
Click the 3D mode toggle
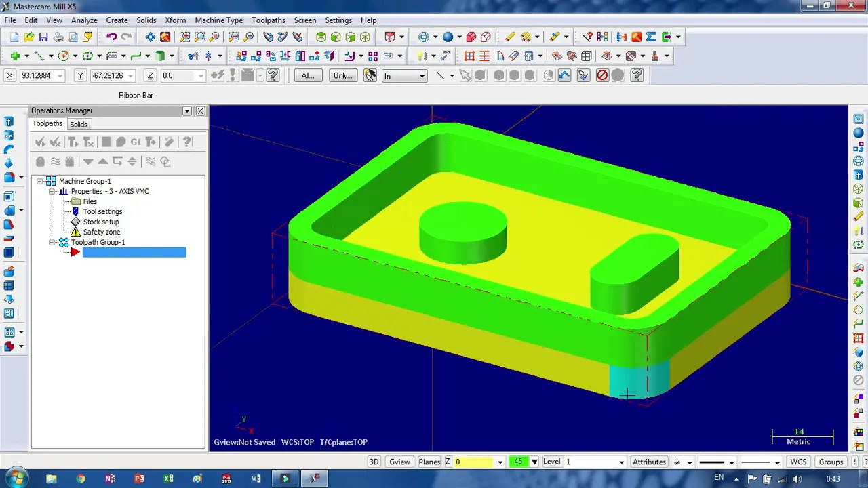(x=374, y=462)
